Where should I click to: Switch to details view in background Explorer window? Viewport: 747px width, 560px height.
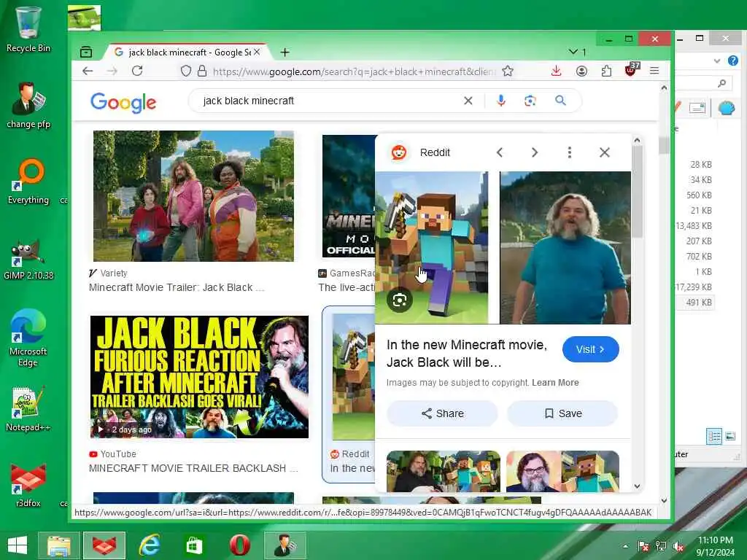pos(713,436)
